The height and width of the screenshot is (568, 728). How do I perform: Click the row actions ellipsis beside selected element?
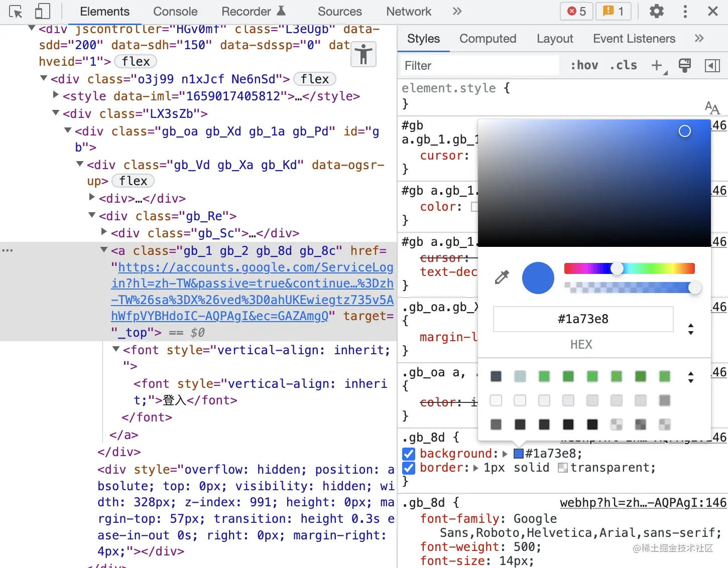[x=8, y=250]
